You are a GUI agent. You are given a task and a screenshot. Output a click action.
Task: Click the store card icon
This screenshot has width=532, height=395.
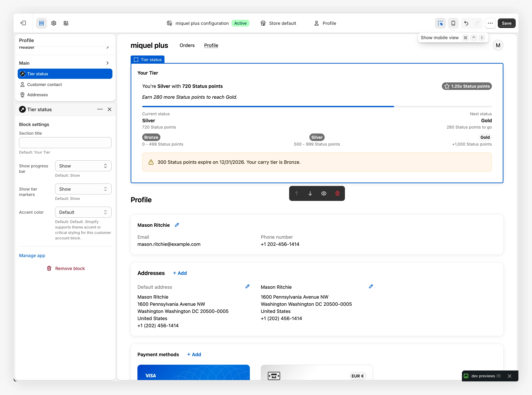click(x=274, y=376)
